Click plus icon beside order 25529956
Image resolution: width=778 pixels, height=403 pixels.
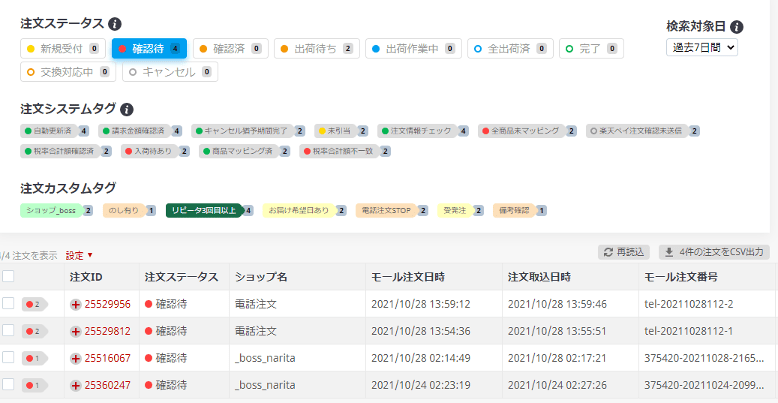[76, 304]
